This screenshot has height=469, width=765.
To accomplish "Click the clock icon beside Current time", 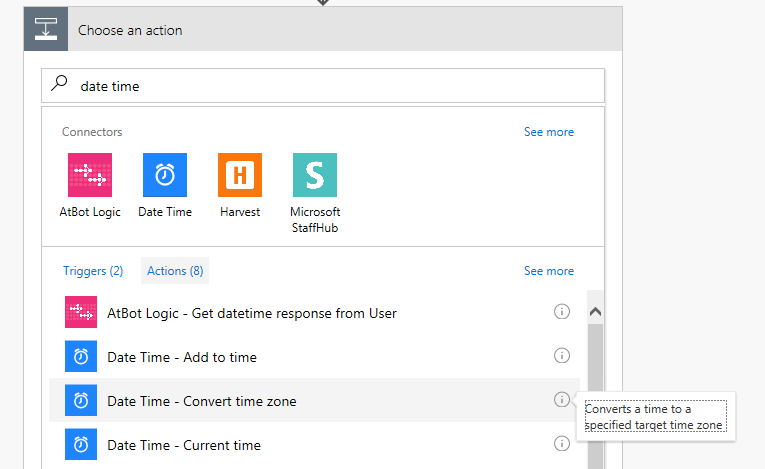I will (x=81, y=444).
